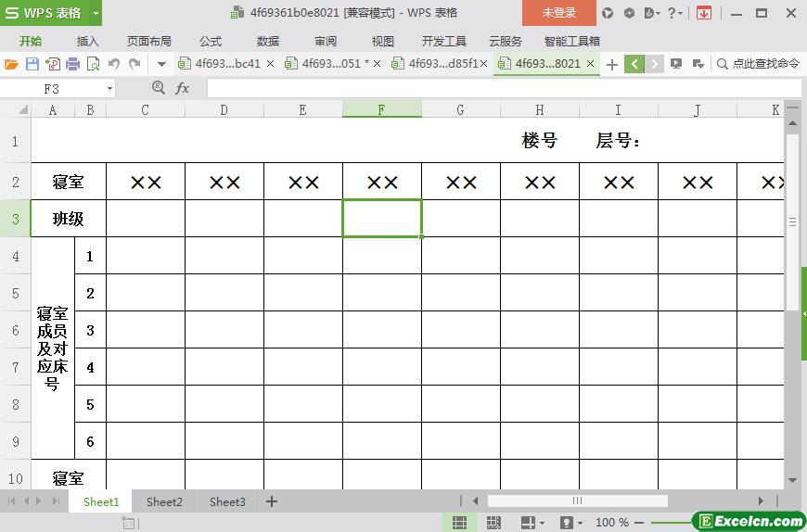Click in the formula bar input
This screenshot has height=532, width=807.
[x=504, y=88]
